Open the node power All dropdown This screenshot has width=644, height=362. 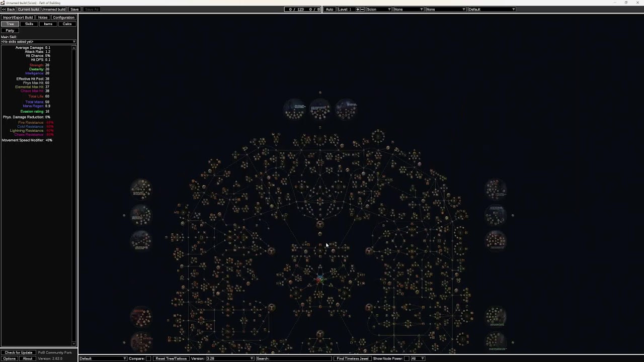418,358
